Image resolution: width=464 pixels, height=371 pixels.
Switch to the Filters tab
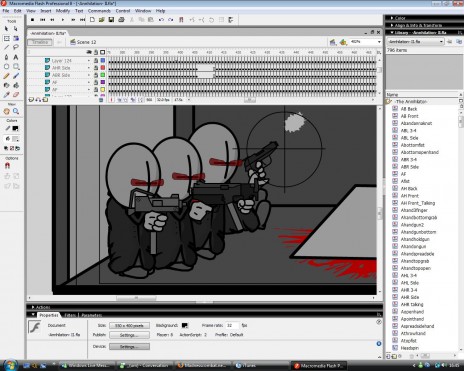pos(70,315)
